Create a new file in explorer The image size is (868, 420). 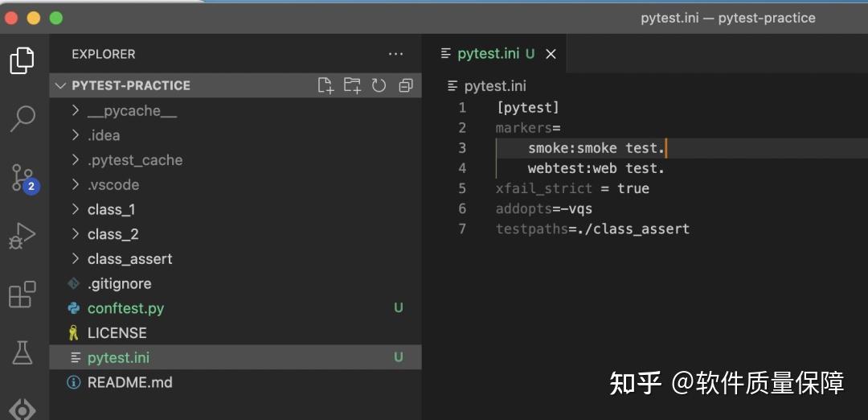pyautogui.click(x=325, y=85)
